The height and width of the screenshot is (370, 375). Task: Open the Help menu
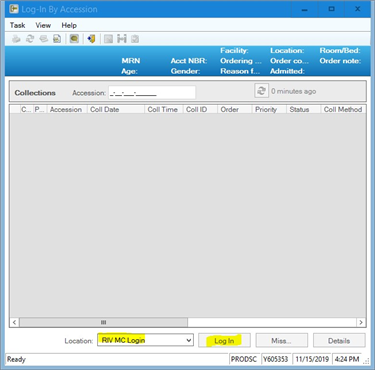[69, 25]
